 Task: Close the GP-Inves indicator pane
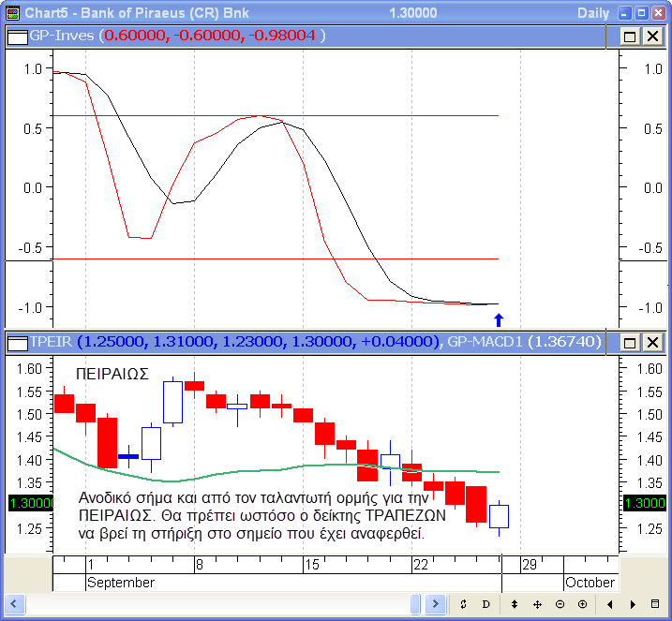click(651, 36)
